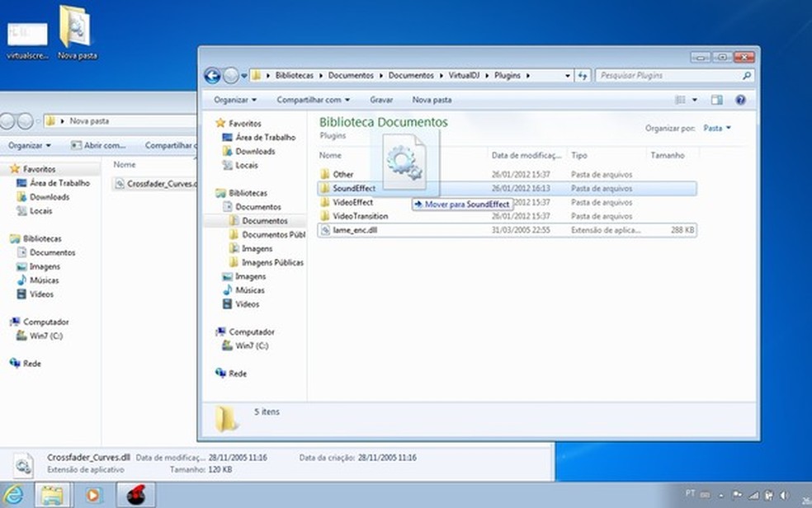Click the Other folder icon
Image resolution: width=812 pixels, height=508 pixels.
[324, 174]
